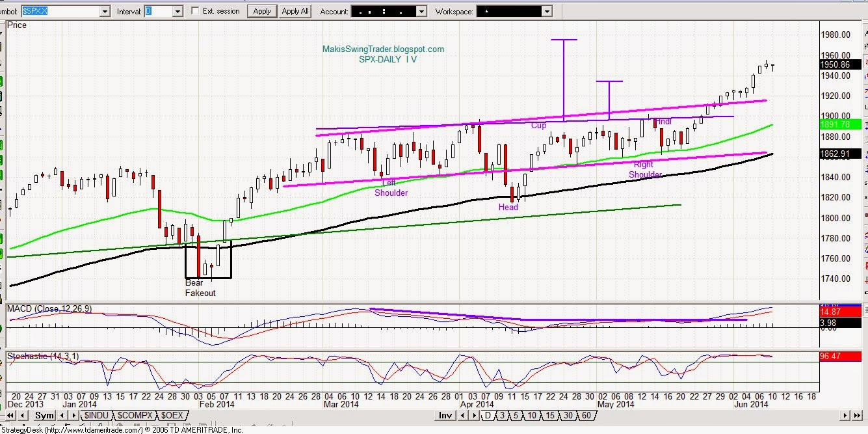Click the Sym button in bottom bar
The height and width of the screenshot is (434, 868).
point(44,415)
